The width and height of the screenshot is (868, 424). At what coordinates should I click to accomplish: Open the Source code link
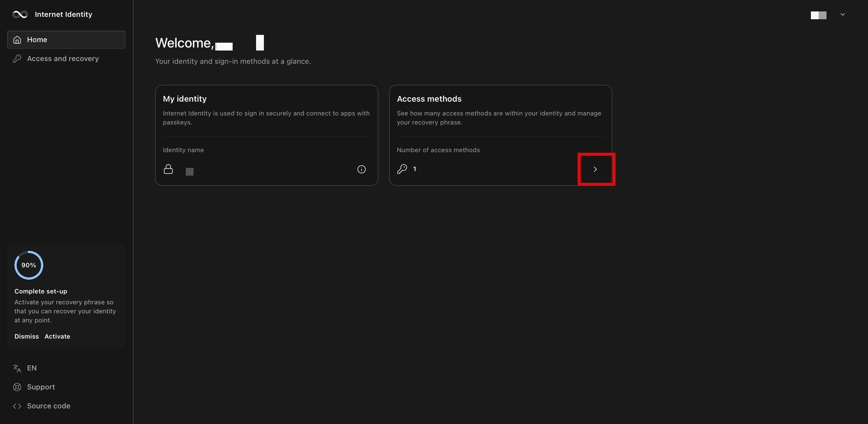point(48,406)
